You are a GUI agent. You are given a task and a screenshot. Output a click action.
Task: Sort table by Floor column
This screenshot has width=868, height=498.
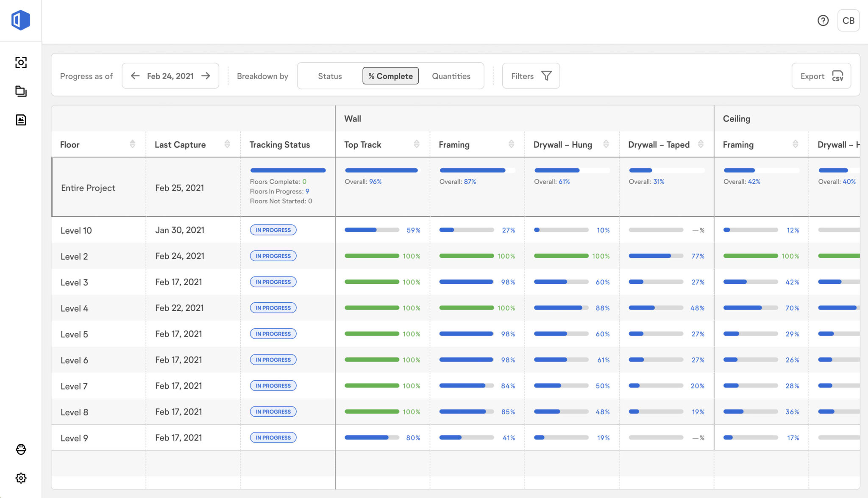pyautogui.click(x=132, y=144)
